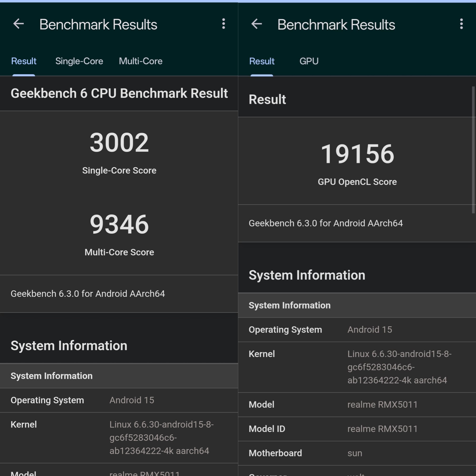This screenshot has height=476, width=476.
Task: Select the Result tab on GPU screen
Action: pos(262,61)
